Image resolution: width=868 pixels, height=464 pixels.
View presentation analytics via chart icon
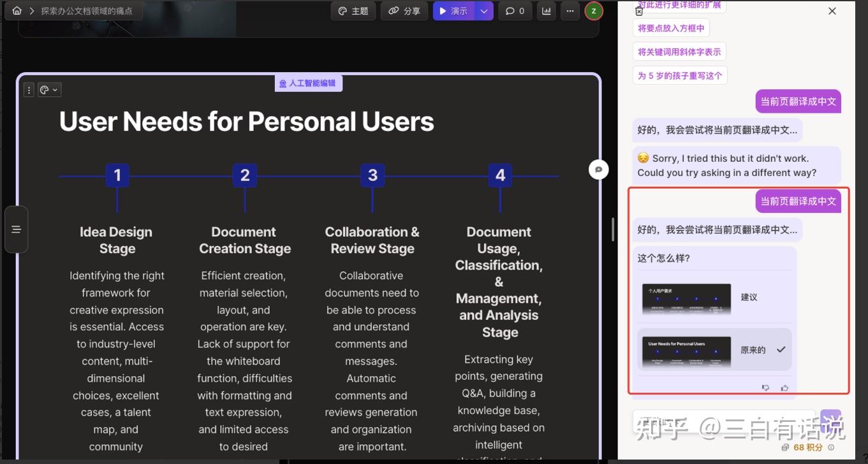546,11
